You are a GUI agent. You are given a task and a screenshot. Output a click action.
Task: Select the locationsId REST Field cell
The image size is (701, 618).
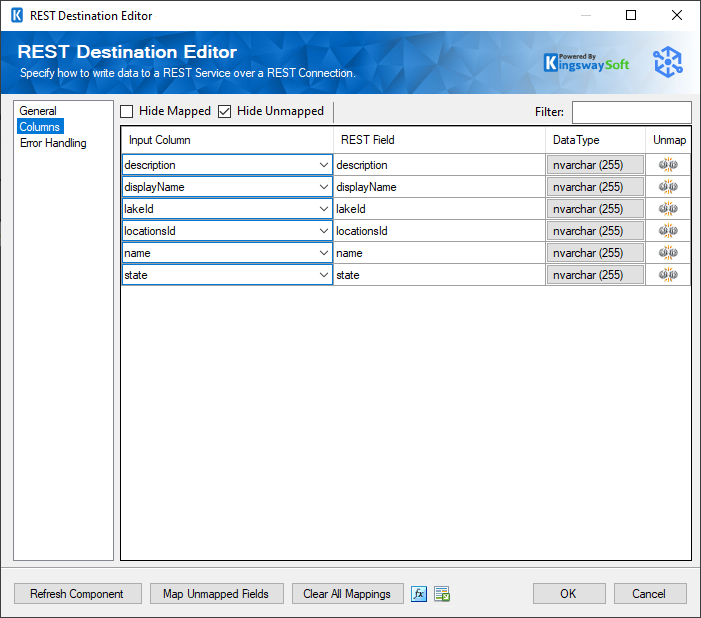(439, 231)
